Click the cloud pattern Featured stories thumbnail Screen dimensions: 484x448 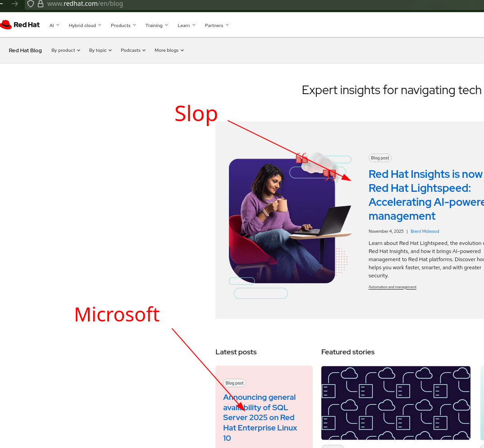coord(396,403)
